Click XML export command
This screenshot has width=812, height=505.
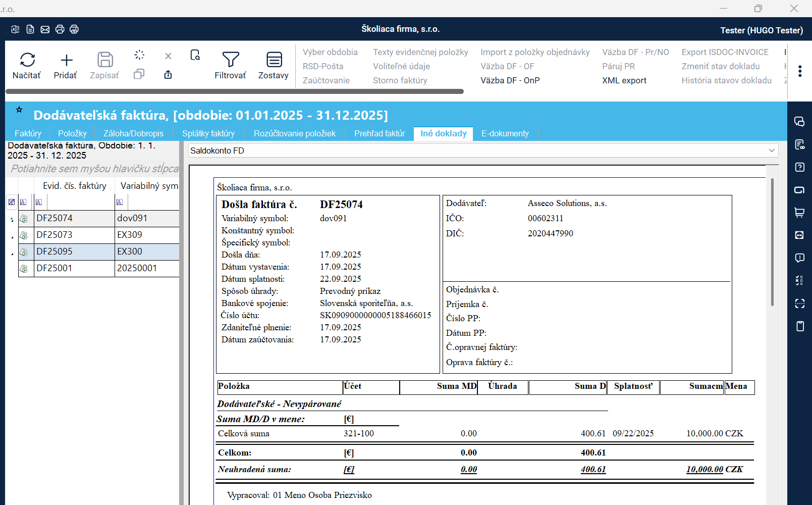pos(624,80)
